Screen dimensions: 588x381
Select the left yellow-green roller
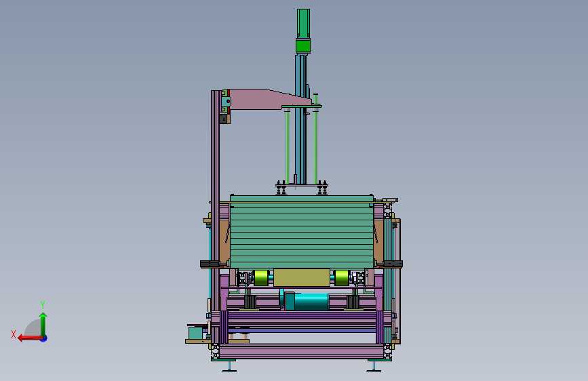coord(261,278)
